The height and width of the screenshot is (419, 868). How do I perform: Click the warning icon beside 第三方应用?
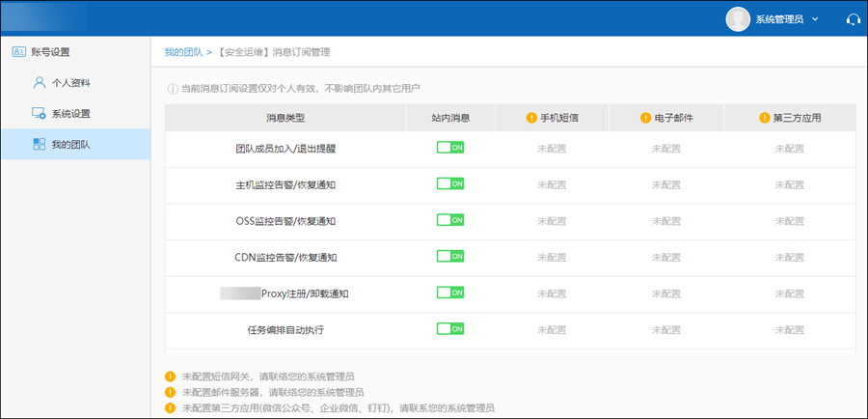[764, 118]
